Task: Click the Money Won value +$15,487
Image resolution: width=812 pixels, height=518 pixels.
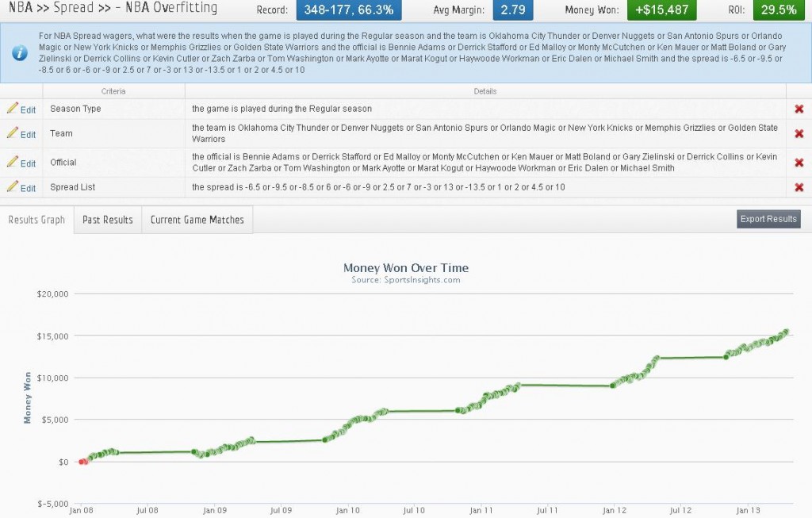Action: [662, 10]
